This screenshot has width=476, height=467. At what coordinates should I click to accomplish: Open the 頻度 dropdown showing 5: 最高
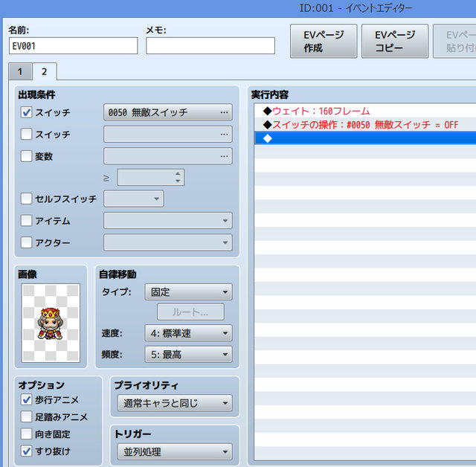(x=188, y=354)
